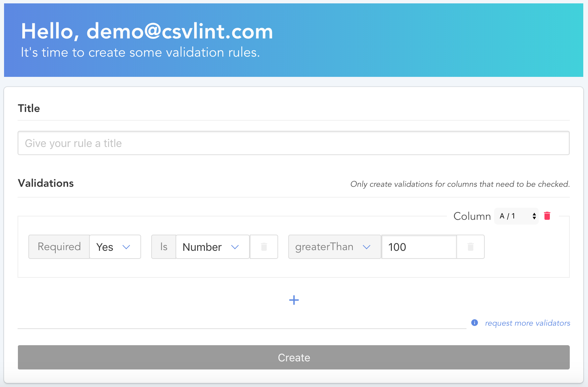Viewport: 588px width, 387px height.
Task: Click the chevron arrow on the Yes selector
Action: pyautogui.click(x=127, y=247)
